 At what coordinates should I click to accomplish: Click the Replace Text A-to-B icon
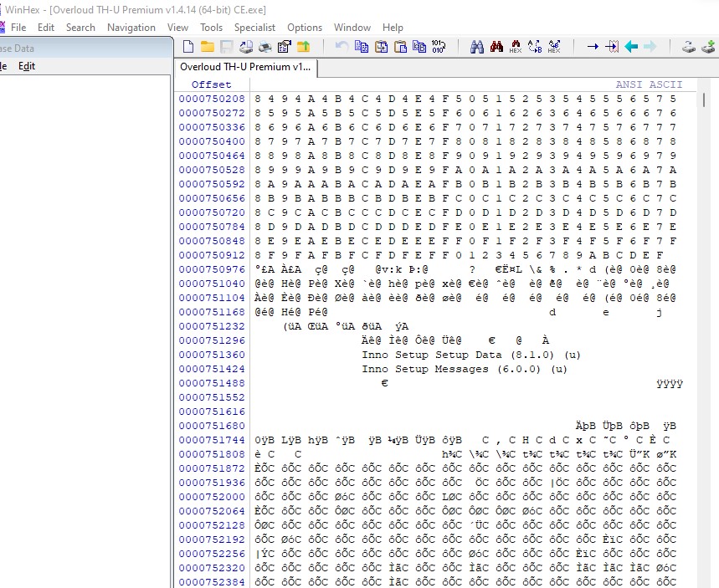point(535,47)
